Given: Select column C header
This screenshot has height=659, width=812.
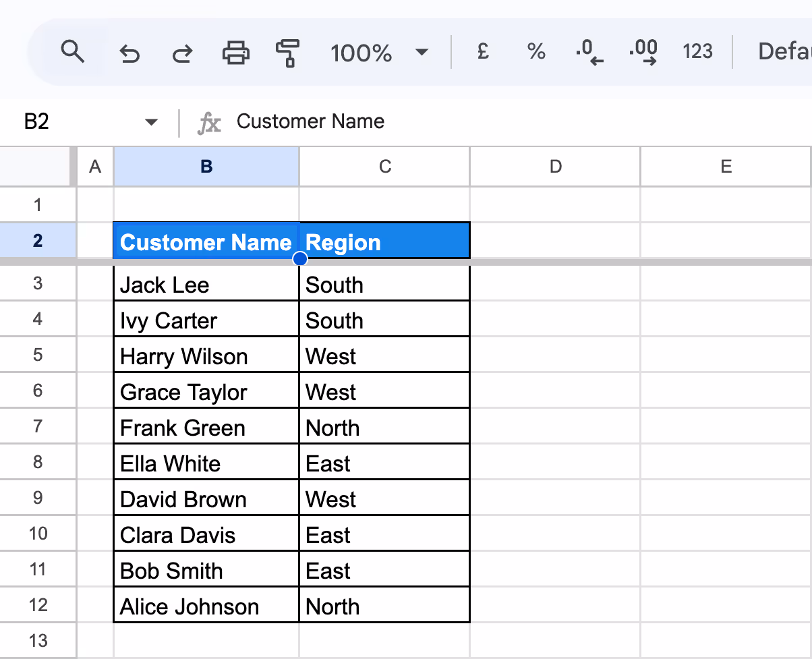Looking at the screenshot, I should (x=384, y=166).
